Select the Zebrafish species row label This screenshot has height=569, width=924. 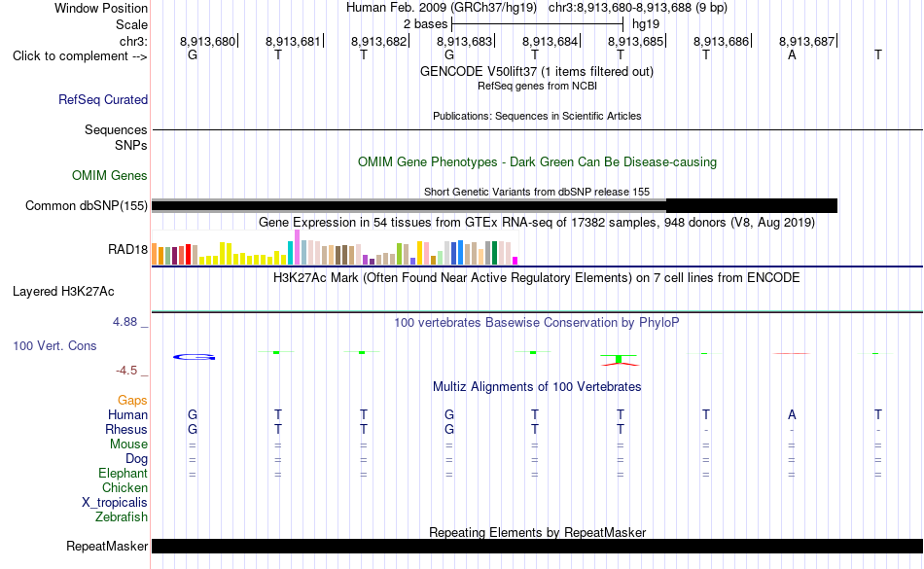coord(122,516)
